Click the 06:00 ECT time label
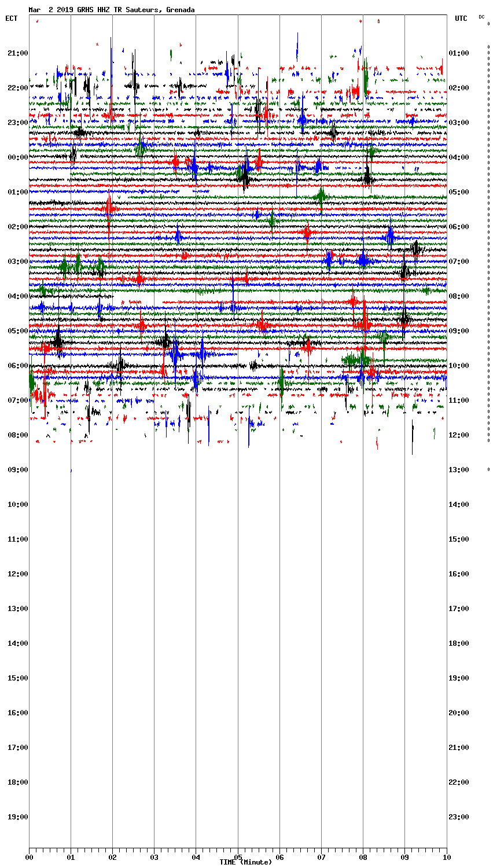 (x=17, y=366)
